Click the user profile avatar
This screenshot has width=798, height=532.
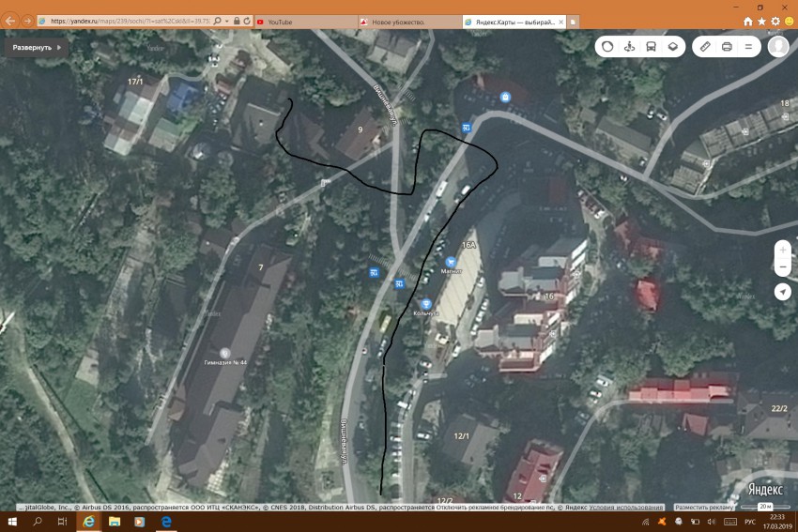[x=777, y=46]
